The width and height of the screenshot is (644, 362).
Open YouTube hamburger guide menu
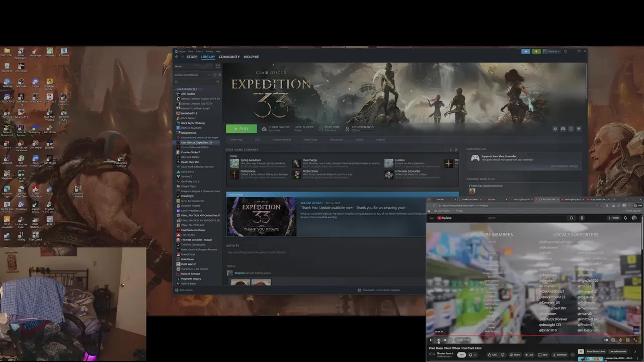coord(431,218)
